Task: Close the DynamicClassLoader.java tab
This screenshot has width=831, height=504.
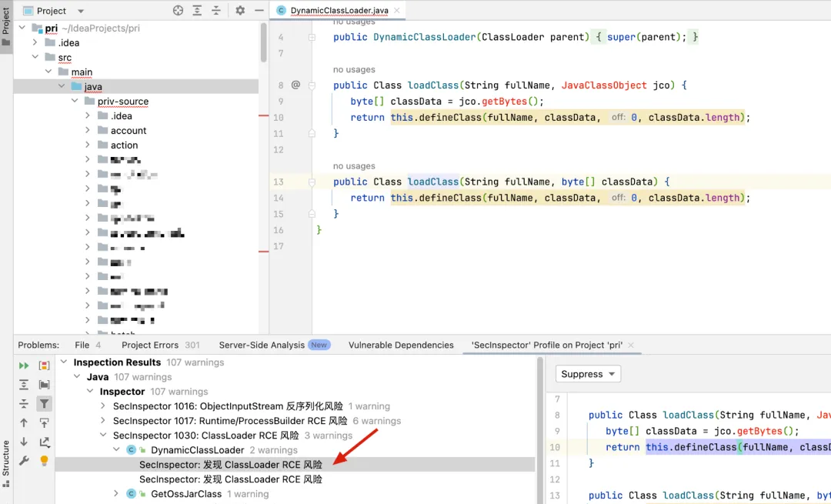Action: [397, 11]
